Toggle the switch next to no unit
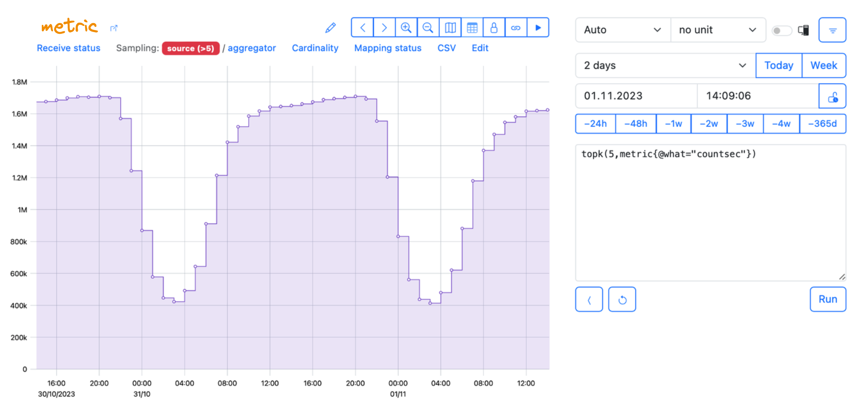 coord(781,31)
